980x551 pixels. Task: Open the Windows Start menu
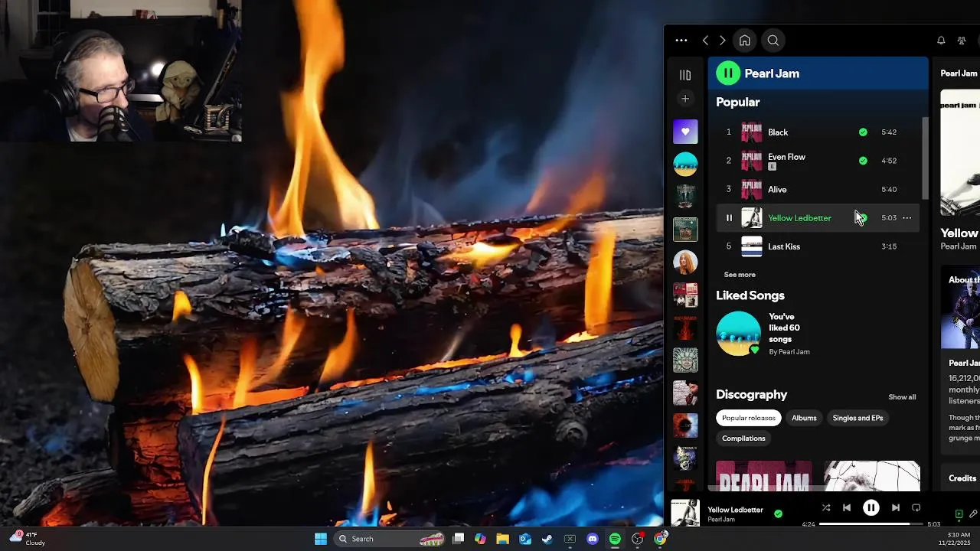click(x=321, y=539)
